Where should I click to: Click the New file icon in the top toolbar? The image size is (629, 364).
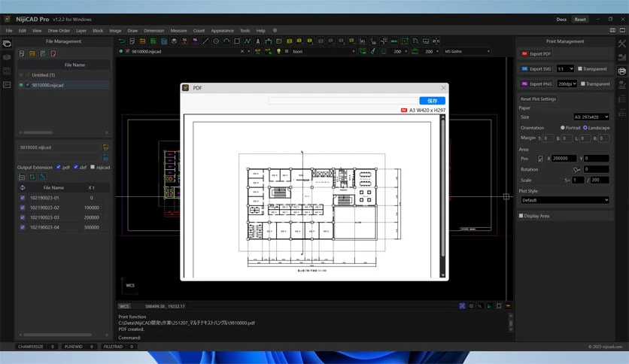pyautogui.click(x=132, y=41)
